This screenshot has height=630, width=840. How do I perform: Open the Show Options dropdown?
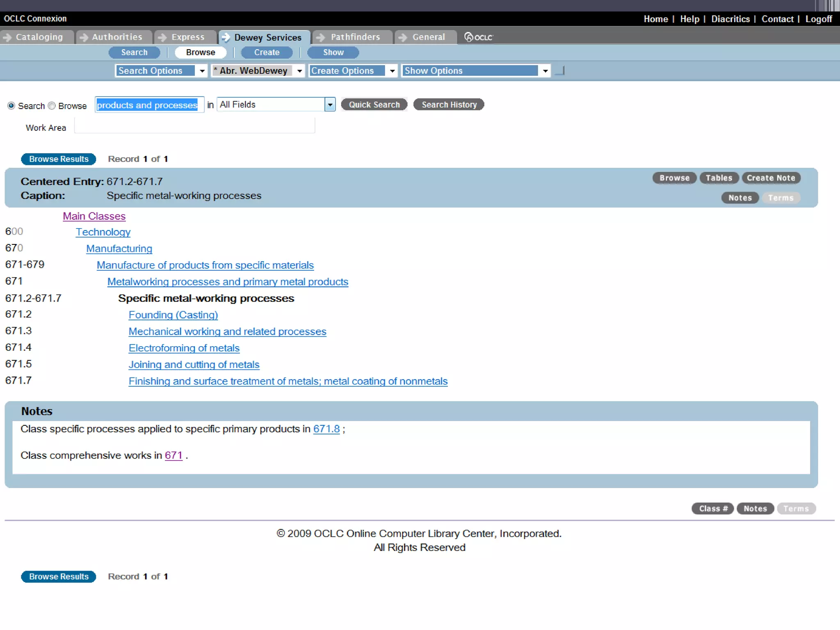(545, 71)
